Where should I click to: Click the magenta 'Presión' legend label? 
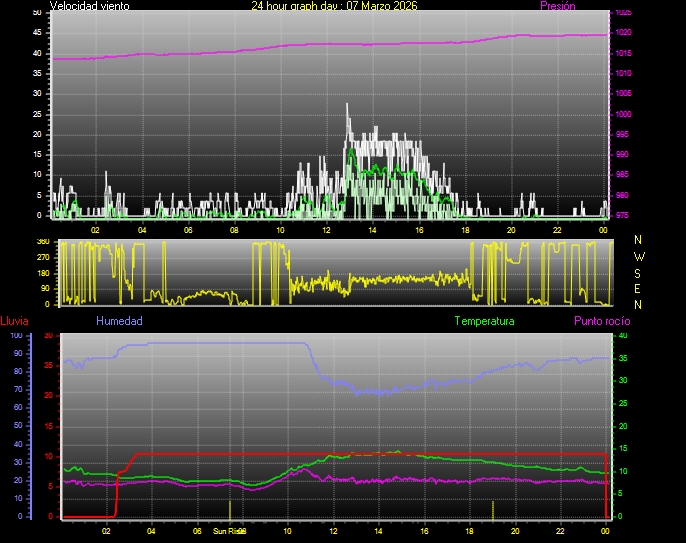[x=557, y=6]
